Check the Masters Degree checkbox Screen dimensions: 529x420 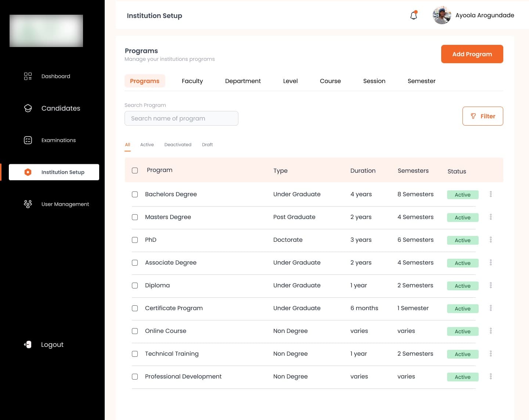(135, 217)
